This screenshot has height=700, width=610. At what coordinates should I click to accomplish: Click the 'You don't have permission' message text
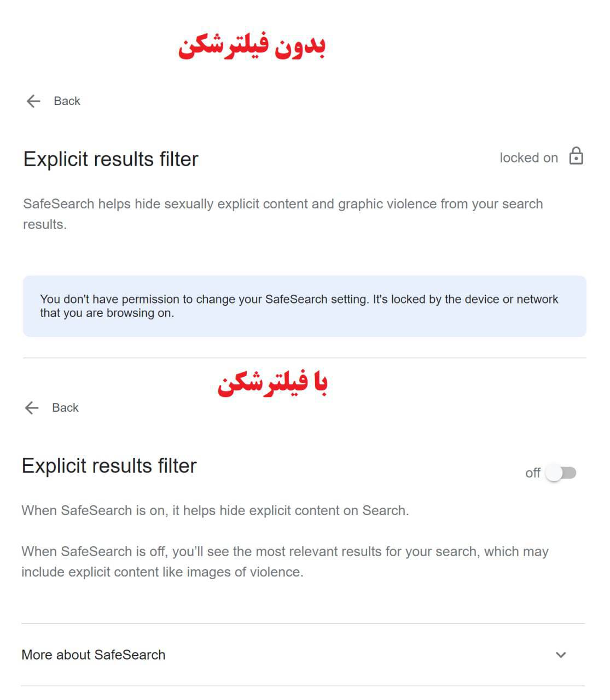pyautogui.click(x=299, y=306)
